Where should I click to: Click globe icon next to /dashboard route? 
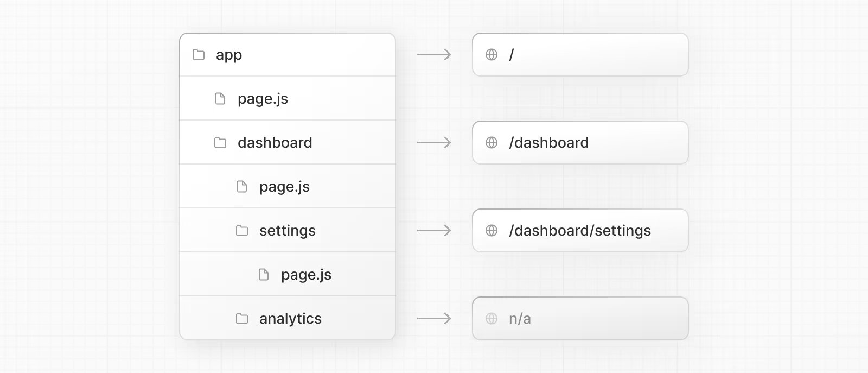tap(492, 143)
